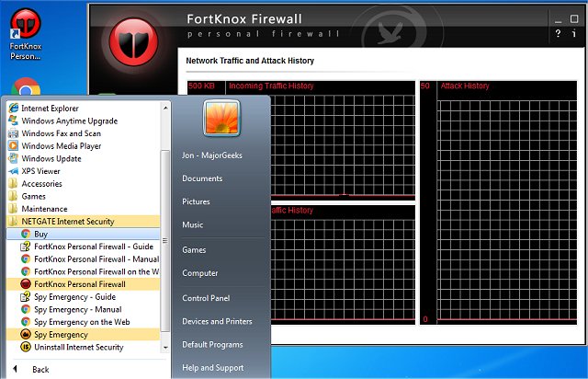Click Windows Media Player icon

(x=14, y=145)
